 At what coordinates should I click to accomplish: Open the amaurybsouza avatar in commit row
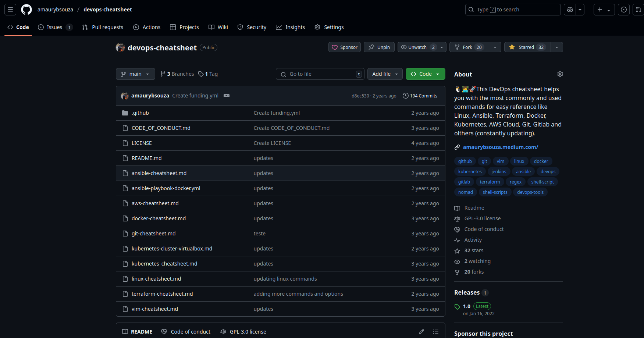point(125,96)
